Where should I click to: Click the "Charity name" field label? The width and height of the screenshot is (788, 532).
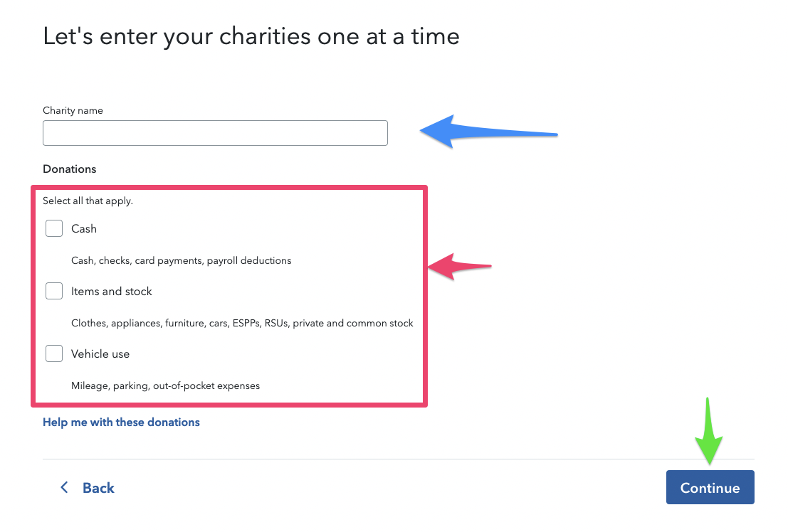click(73, 110)
